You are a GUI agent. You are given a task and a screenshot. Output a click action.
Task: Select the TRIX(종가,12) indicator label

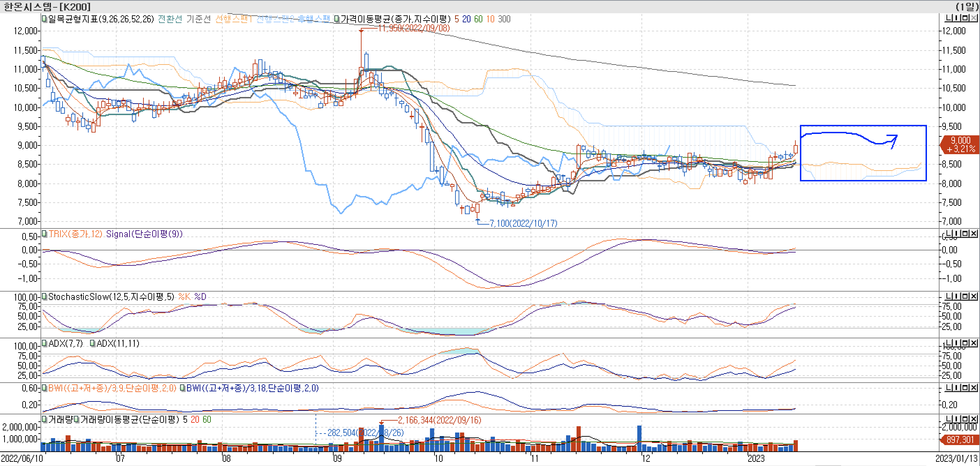click(75, 234)
